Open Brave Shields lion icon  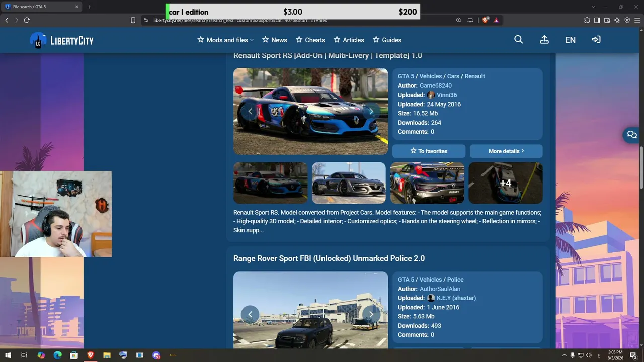[x=486, y=20]
